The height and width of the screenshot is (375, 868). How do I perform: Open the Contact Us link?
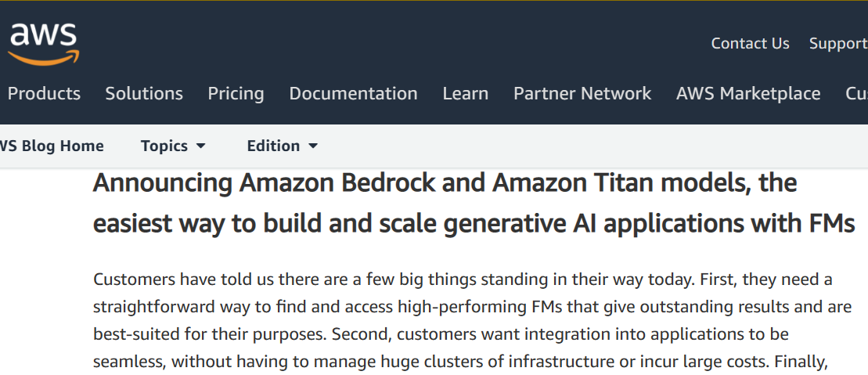pos(750,44)
